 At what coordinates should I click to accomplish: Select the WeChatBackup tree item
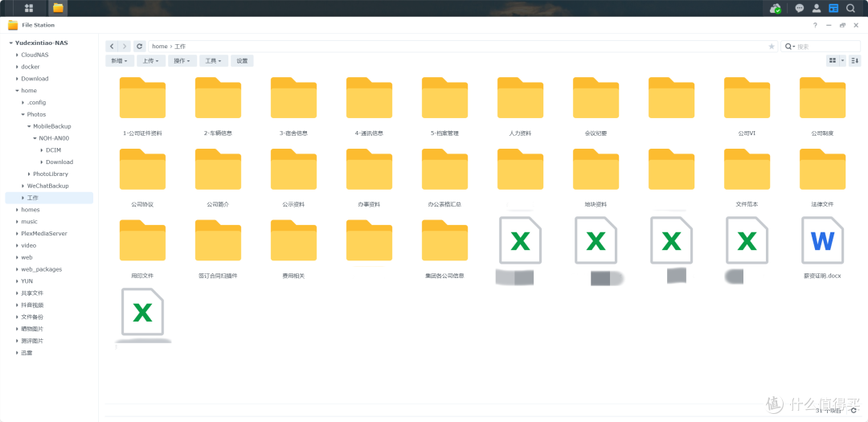click(48, 186)
